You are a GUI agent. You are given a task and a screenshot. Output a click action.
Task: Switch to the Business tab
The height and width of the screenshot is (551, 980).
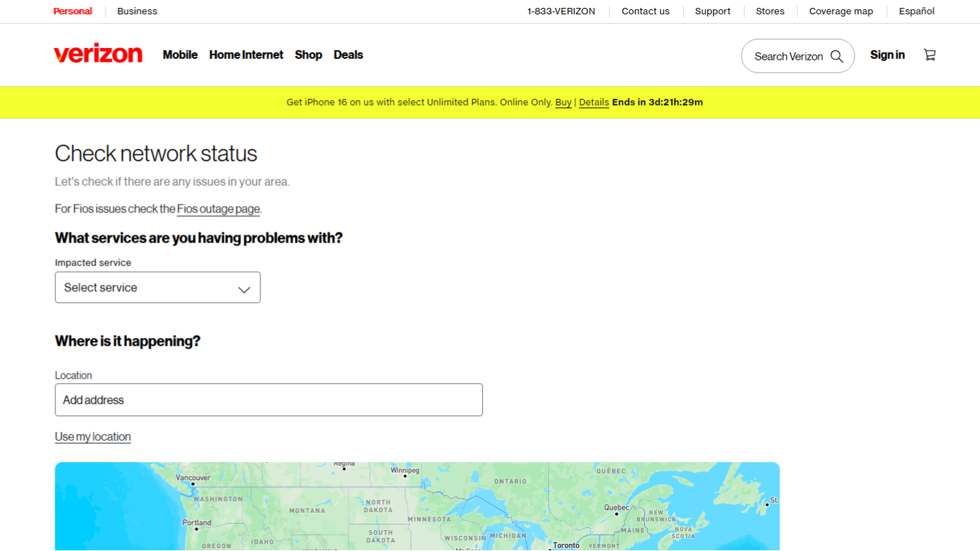pyautogui.click(x=137, y=11)
